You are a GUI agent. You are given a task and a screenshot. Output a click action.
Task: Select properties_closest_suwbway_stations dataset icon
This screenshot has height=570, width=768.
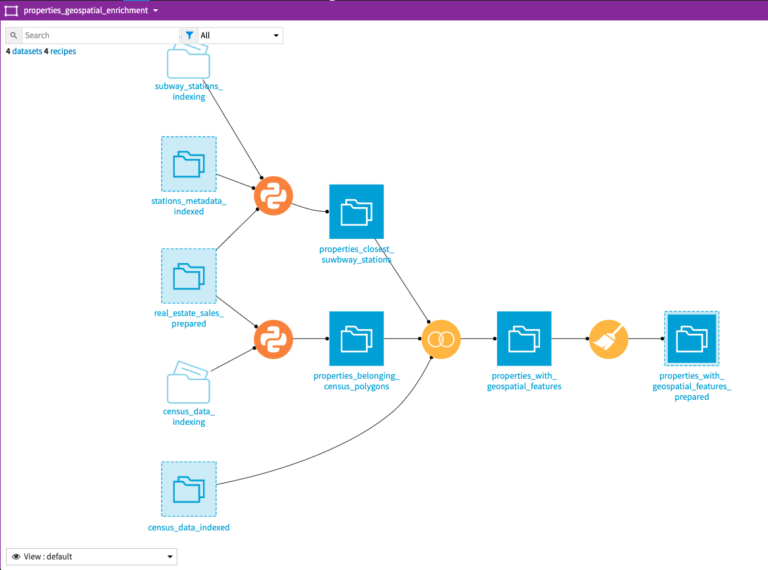coord(357,212)
